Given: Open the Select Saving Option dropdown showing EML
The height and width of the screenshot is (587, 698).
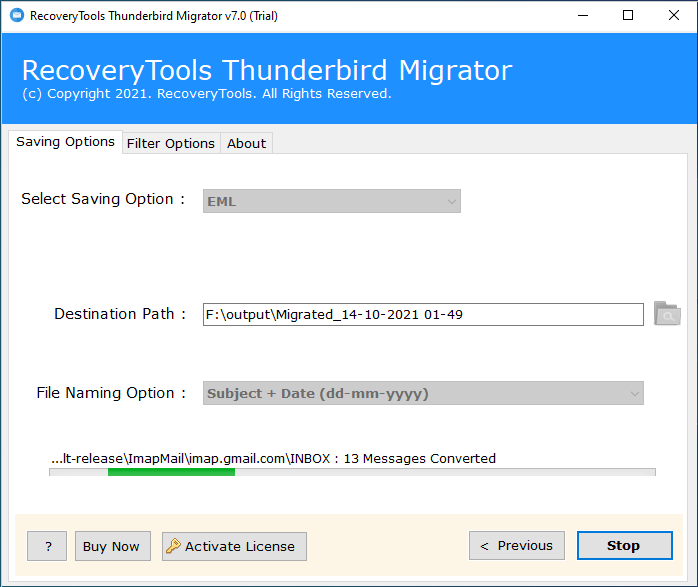Looking at the screenshot, I should (332, 201).
